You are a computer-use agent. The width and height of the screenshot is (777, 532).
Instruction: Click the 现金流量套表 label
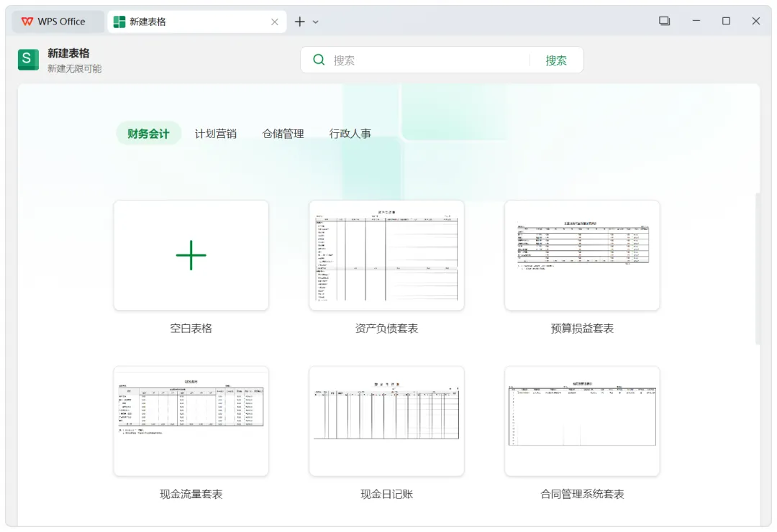tap(191, 494)
